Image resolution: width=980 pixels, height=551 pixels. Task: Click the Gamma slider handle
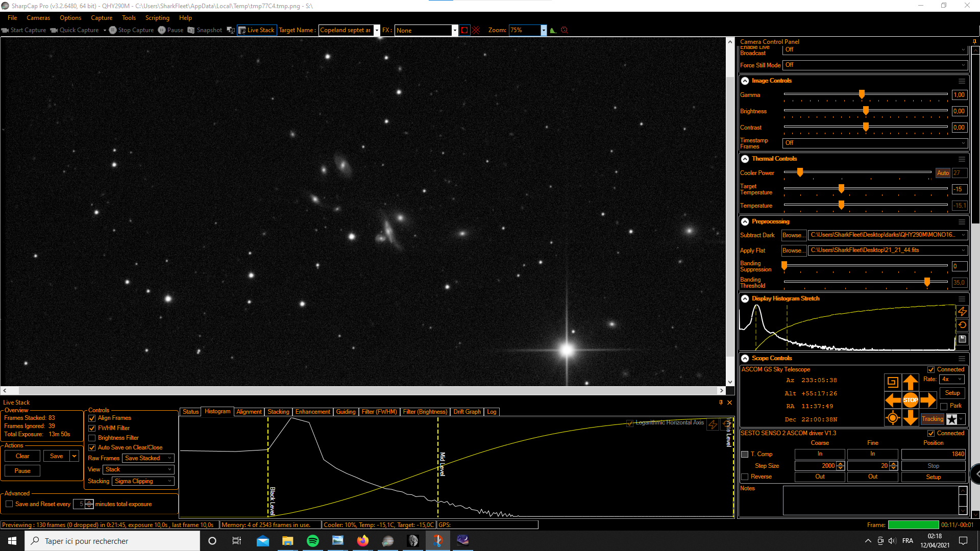862,94
